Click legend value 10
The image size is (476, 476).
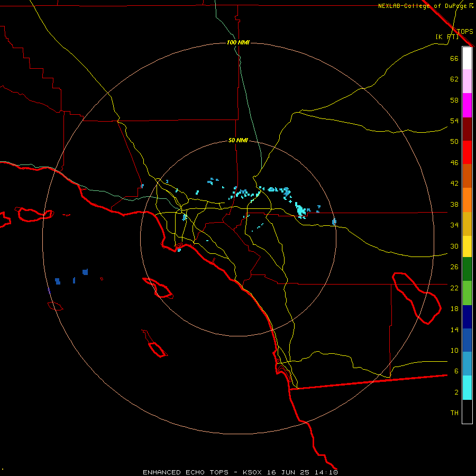454,350
